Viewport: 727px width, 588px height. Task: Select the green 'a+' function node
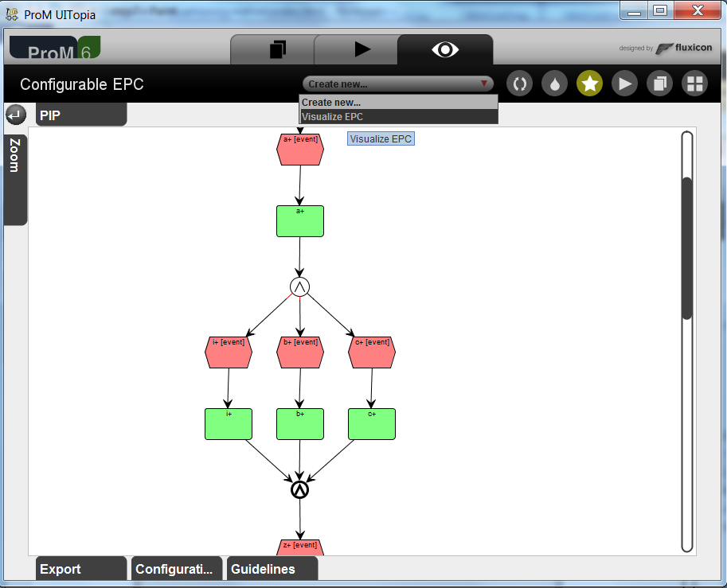tap(300, 221)
